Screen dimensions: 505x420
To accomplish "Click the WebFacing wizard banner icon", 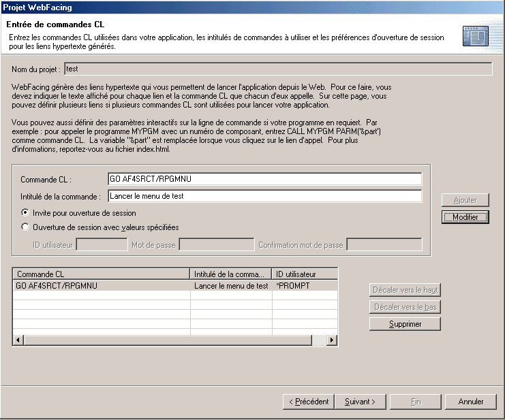I will pos(476,36).
